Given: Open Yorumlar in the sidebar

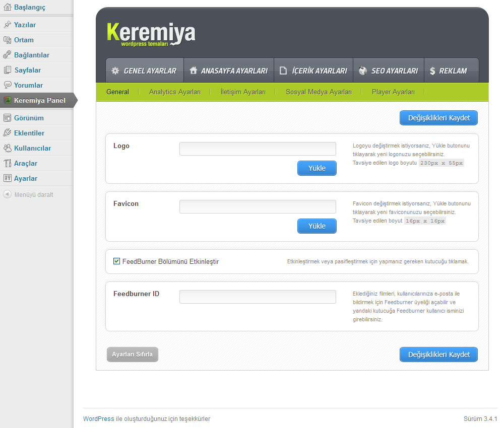Looking at the screenshot, I should tap(28, 85).
